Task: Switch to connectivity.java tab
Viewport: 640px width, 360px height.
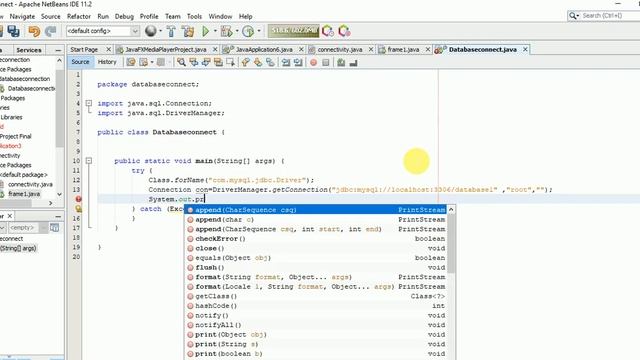Action: [x=340, y=49]
